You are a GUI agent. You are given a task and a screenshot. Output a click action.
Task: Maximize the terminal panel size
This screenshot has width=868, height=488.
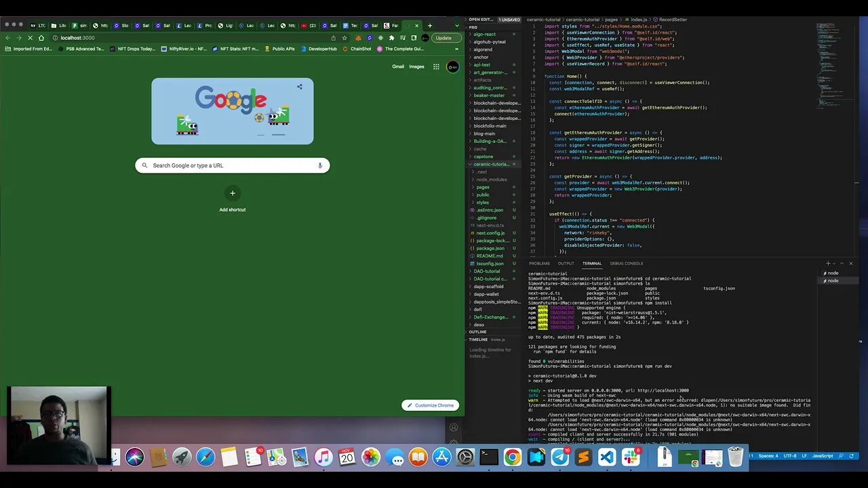(842, 263)
